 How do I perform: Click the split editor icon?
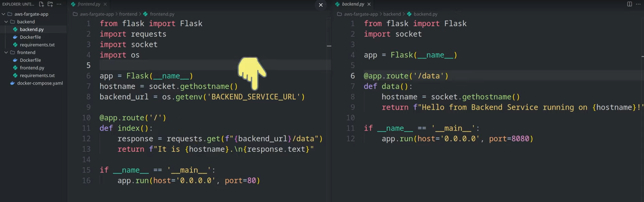click(x=629, y=4)
